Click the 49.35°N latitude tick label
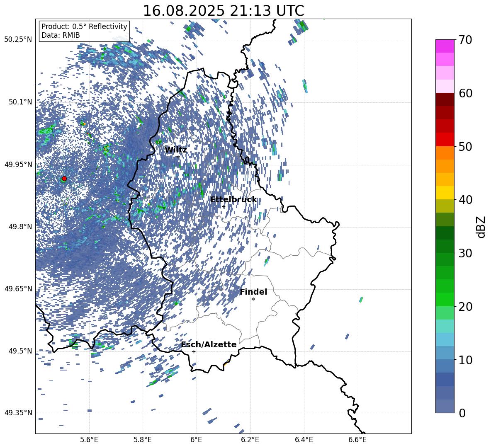Image resolution: width=491 pixels, height=448 pixels. click(18, 413)
